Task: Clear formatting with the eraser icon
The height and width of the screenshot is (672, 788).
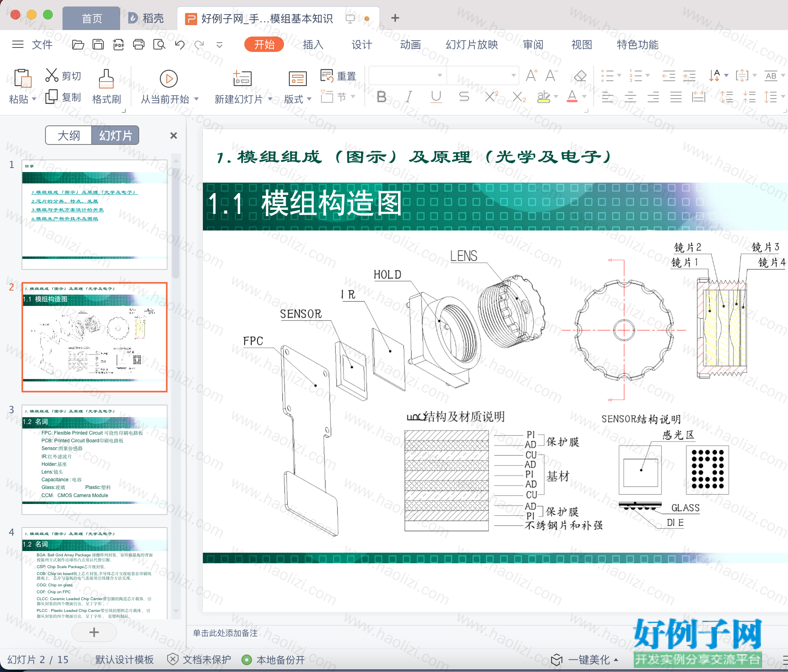Action: 580,75
